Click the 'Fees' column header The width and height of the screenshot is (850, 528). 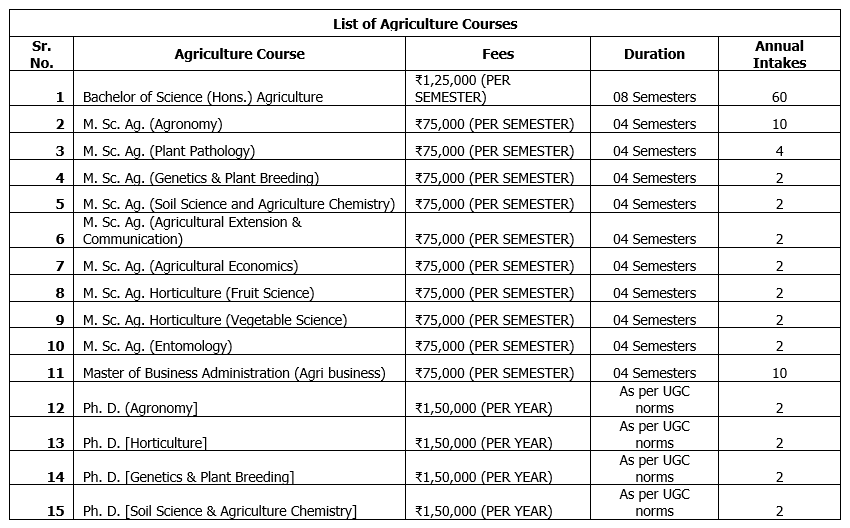498,54
